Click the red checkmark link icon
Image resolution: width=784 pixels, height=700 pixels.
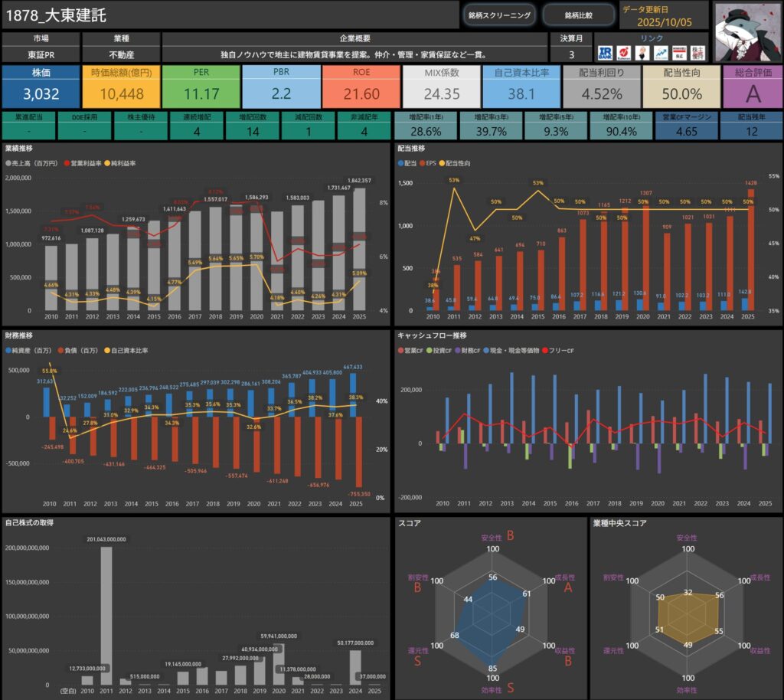click(x=623, y=53)
